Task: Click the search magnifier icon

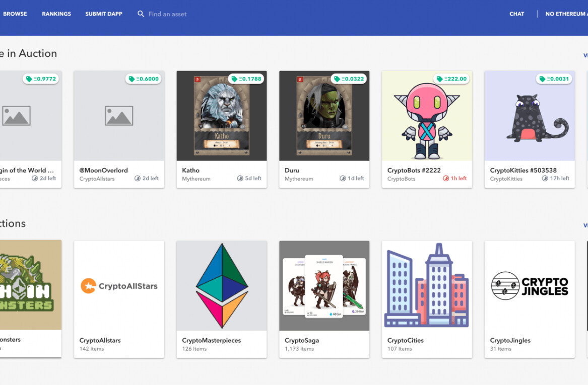Action: point(141,14)
